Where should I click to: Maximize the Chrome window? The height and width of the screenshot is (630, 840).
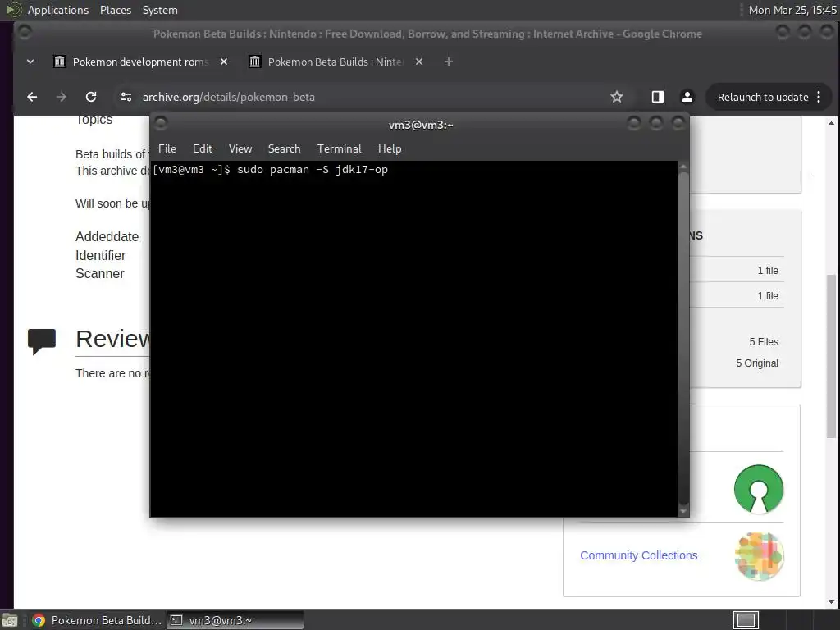point(805,33)
